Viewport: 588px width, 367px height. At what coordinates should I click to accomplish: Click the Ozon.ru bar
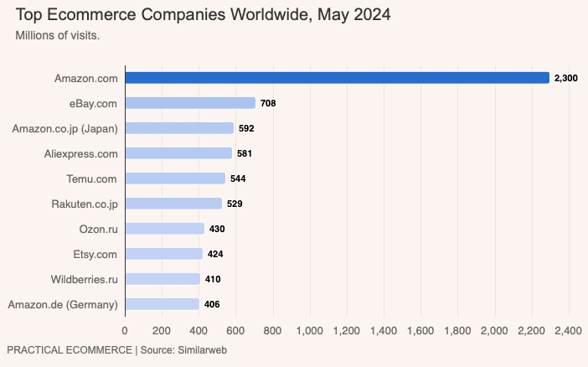click(x=165, y=229)
